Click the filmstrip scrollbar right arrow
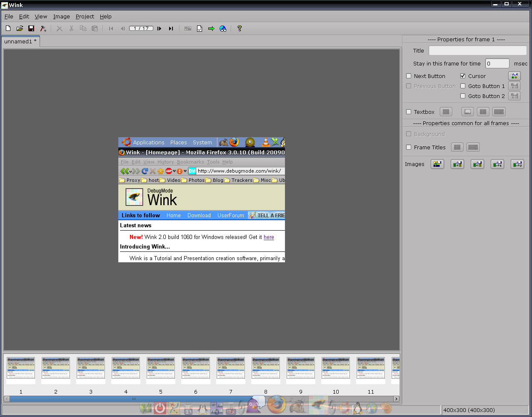Screen dimensions: 532x417 (396, 399)
